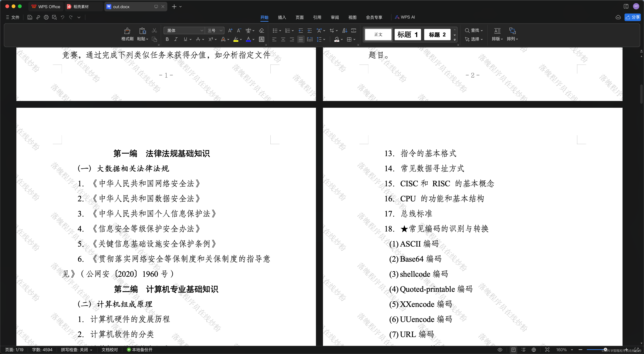Expand numbered list style dropdown arrow
The image size is (644, 354).
click(293, 30)
